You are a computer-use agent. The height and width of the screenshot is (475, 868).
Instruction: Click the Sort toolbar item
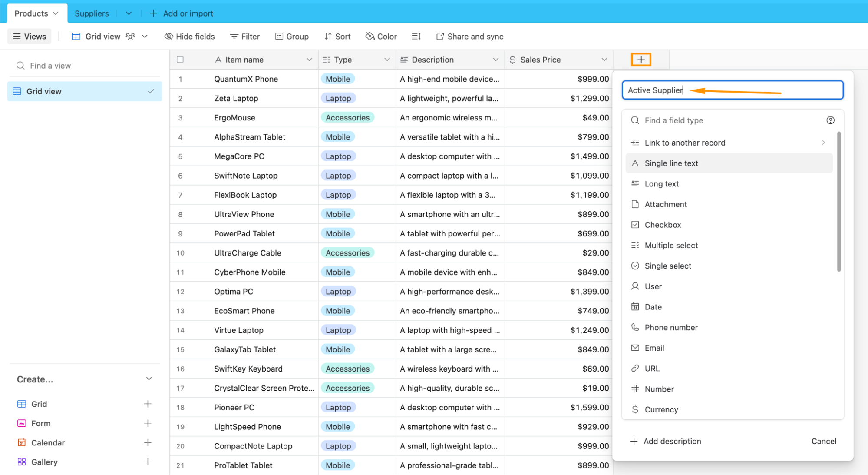tap(337, 37)
